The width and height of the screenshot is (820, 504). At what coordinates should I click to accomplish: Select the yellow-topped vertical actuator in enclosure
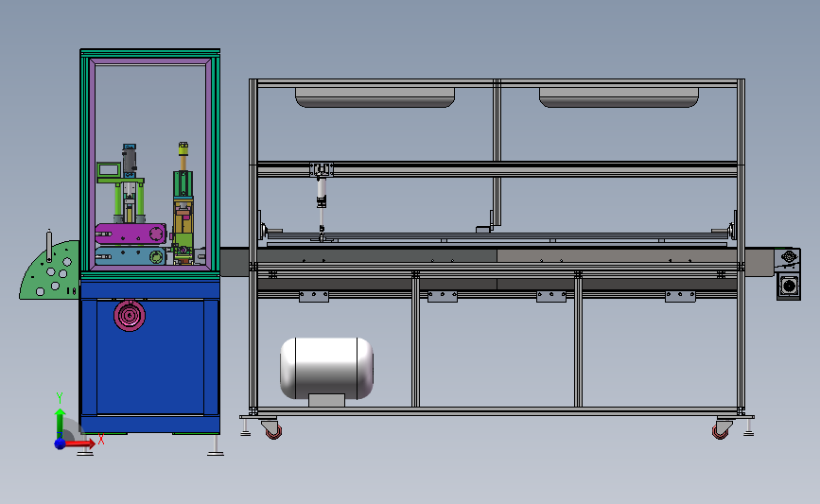[183, 157]
